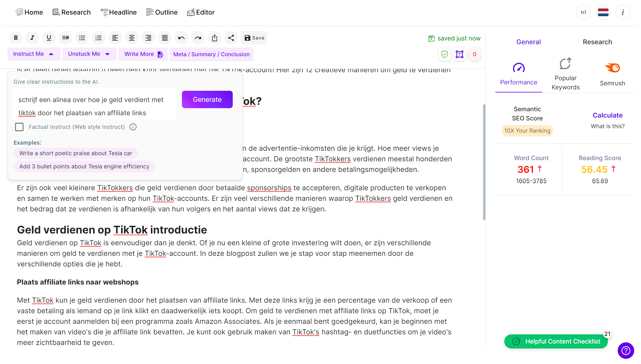Image resolution: width=641 pixels, height=364 pixels.
Task: Open the nl language selector
Action: point(583,12)
